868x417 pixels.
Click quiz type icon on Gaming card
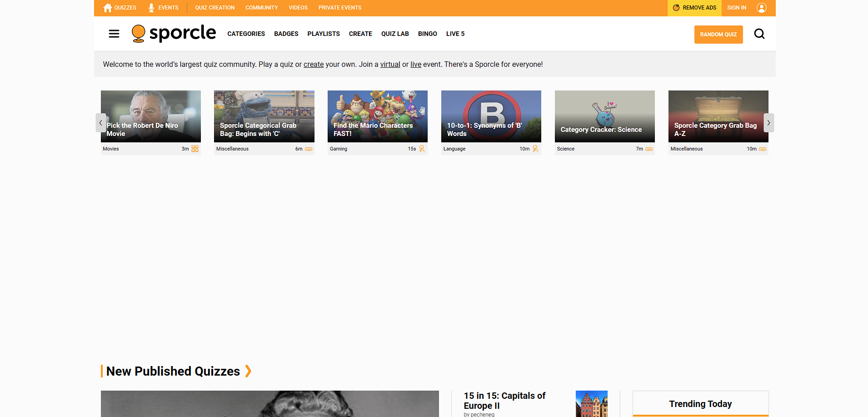(x=422, y=149)
